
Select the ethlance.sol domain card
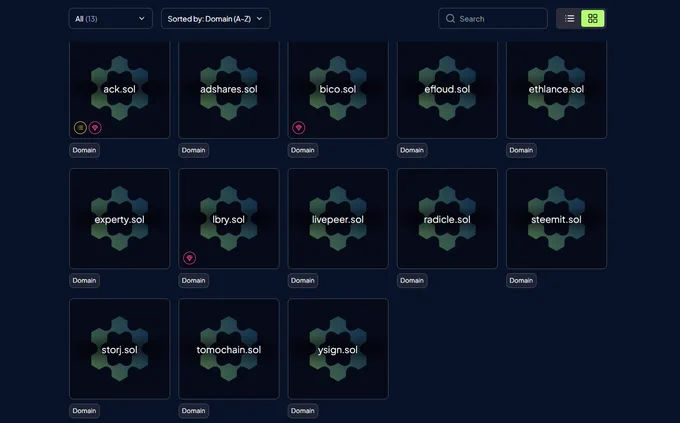coord(556,89)
